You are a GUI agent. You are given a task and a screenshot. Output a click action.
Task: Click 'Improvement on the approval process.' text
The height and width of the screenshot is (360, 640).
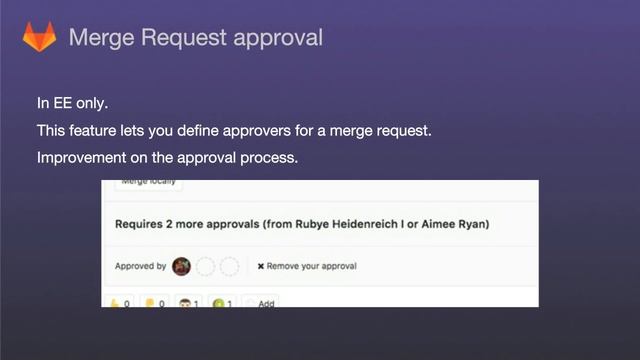(x=167, y=158)
